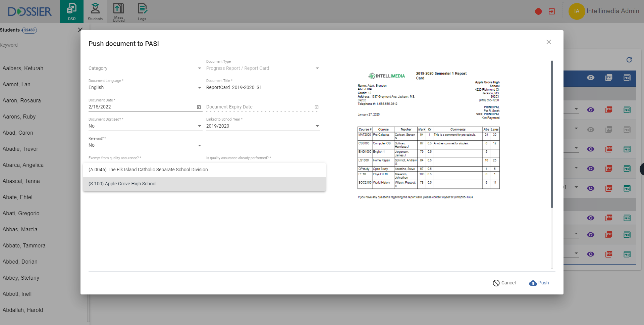Open the Document Date calendar picker
Viewport: 644px width, 325px height.
(199, 107)
